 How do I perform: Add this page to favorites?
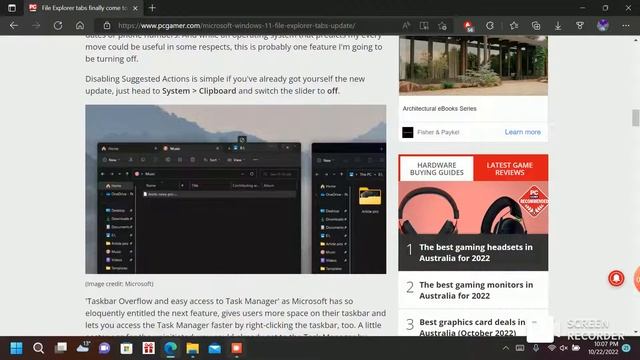(x=442, y=25)
